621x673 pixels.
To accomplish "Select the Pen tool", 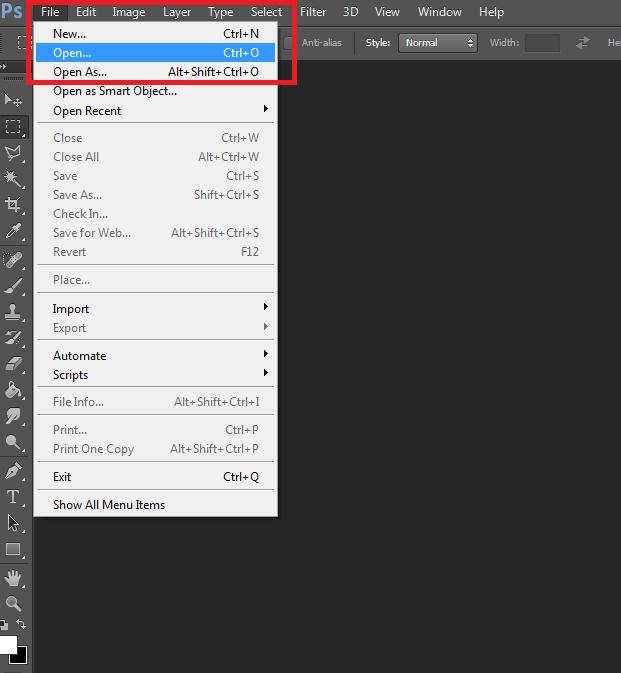I will point(14,470).
